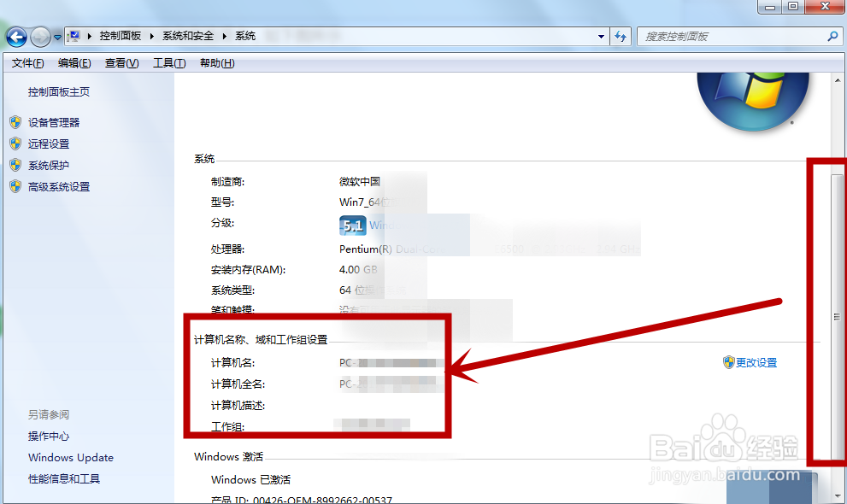Click the search magnifier icon
This screenshot has width=847, height=504.
(x=832, y=36)
